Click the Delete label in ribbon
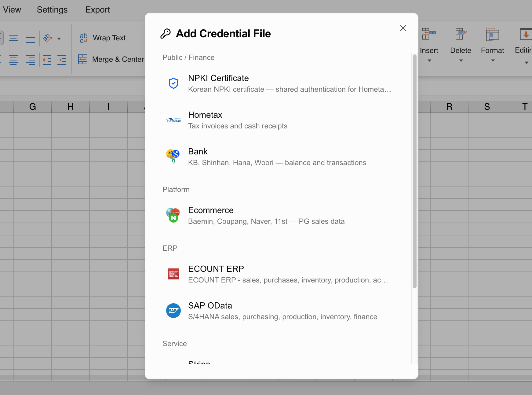Image resolution: width=532 pixels, height=395 pixels. (x=461, y=50)
